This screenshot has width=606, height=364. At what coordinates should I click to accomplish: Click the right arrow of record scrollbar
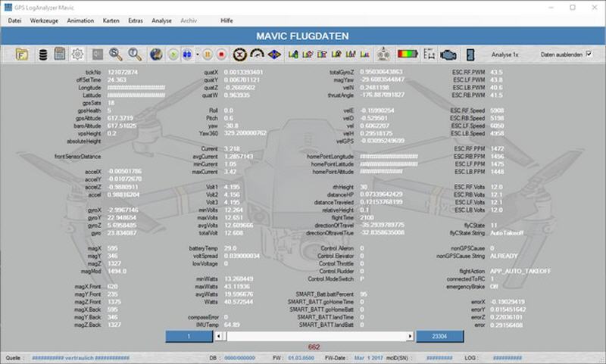pos(410,336)
